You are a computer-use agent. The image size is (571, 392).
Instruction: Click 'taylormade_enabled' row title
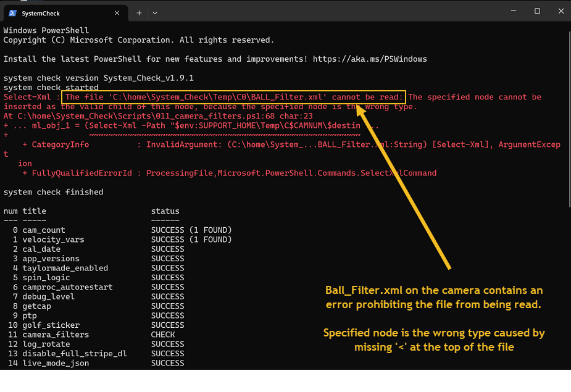pos(65,268)
